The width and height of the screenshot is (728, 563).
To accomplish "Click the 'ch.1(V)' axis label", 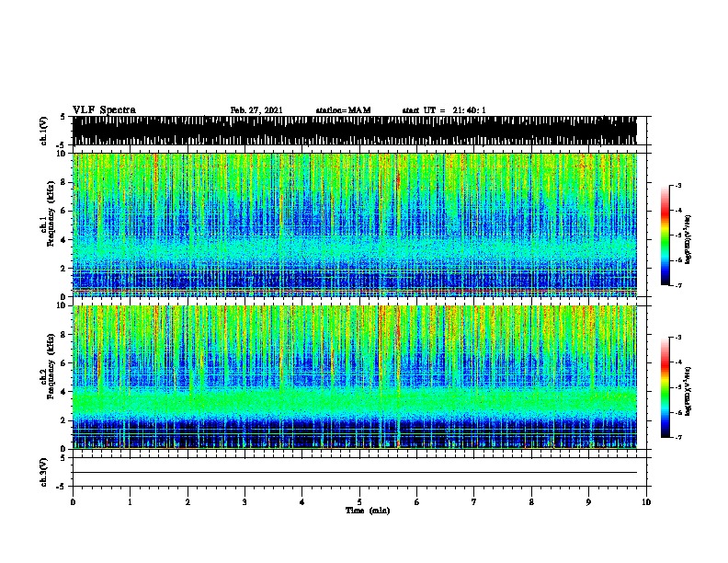I will tap(43, 131).
